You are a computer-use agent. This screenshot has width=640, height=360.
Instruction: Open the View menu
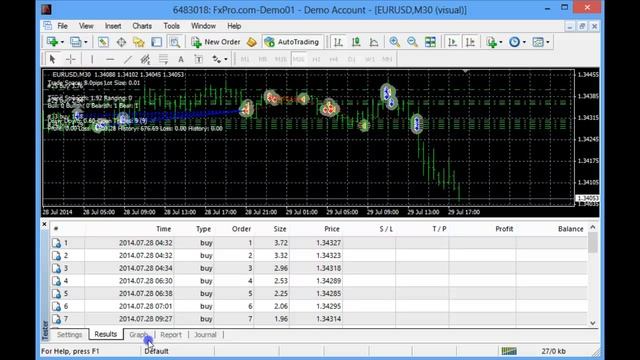[x=86, y=26]
